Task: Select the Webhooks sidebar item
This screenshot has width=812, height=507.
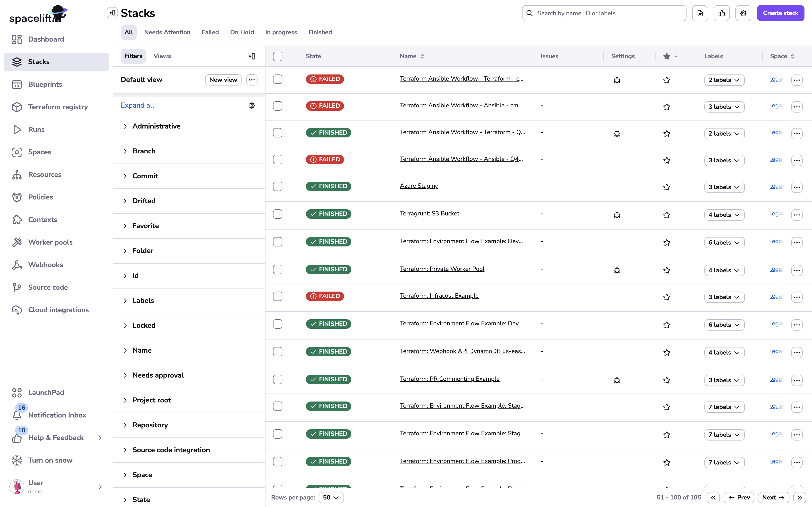Action: 45,265
